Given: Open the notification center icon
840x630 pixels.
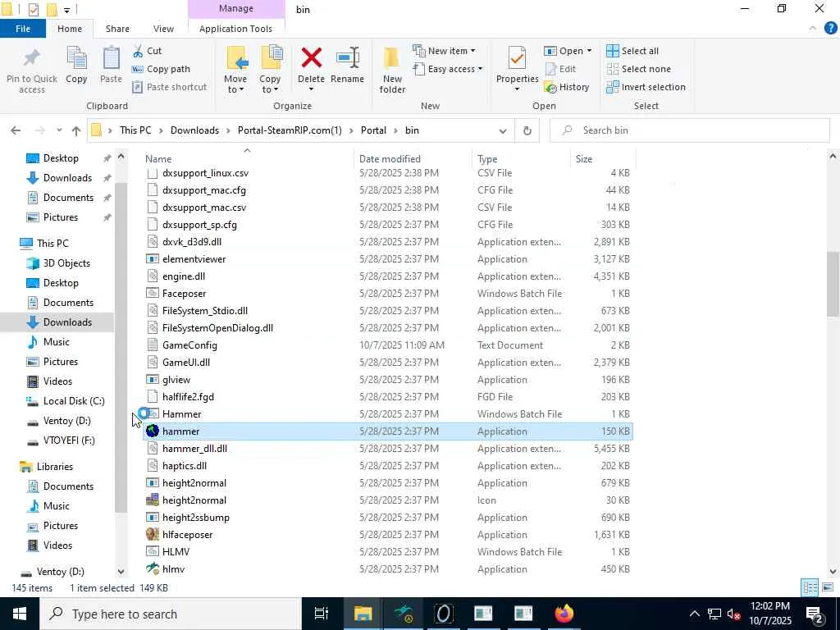Looking at the screenshot, I should tap(814, 614).
